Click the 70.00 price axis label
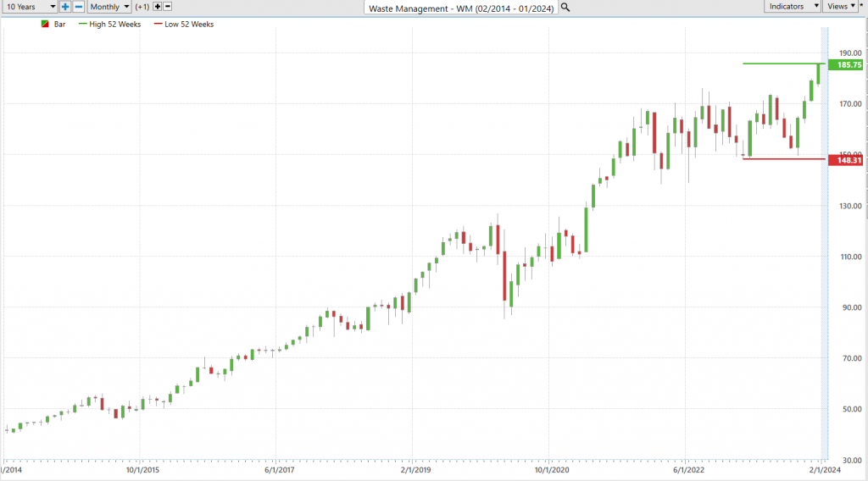Image resolution: width=868 pixels, height=481 pixels. pos(850,358)
